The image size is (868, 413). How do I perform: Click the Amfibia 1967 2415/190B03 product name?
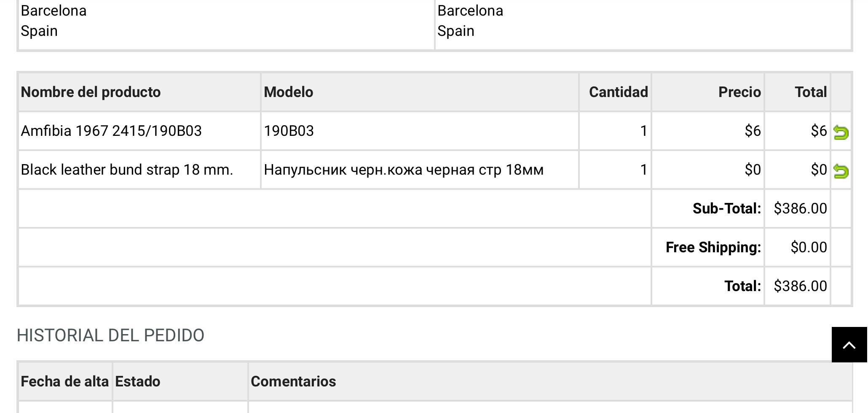coord(111,131)
